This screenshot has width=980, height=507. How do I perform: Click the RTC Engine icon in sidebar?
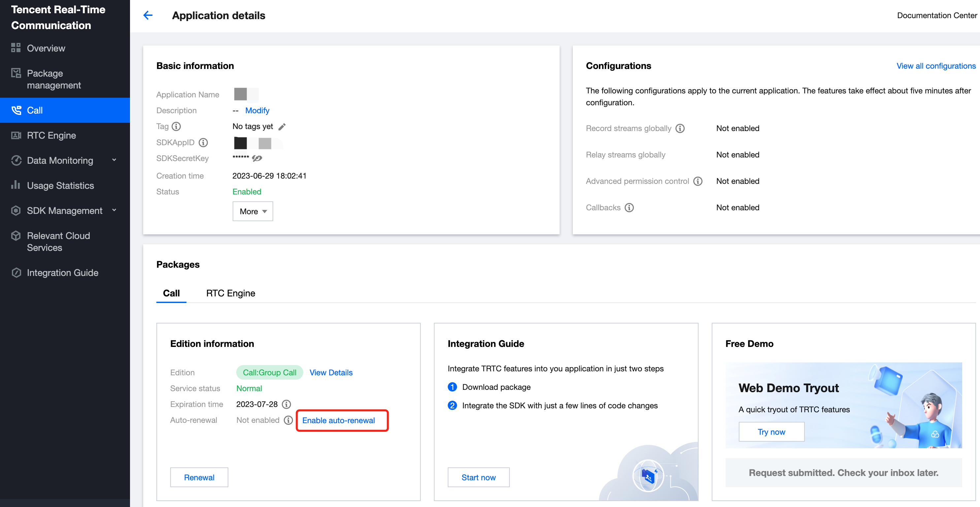pyautogui.click(x=16, y=136)
